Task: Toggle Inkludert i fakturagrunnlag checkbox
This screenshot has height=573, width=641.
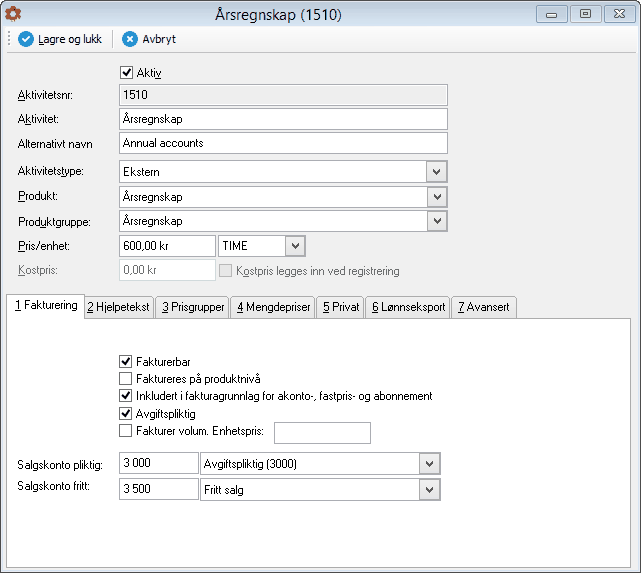Action: pos(126,396)
